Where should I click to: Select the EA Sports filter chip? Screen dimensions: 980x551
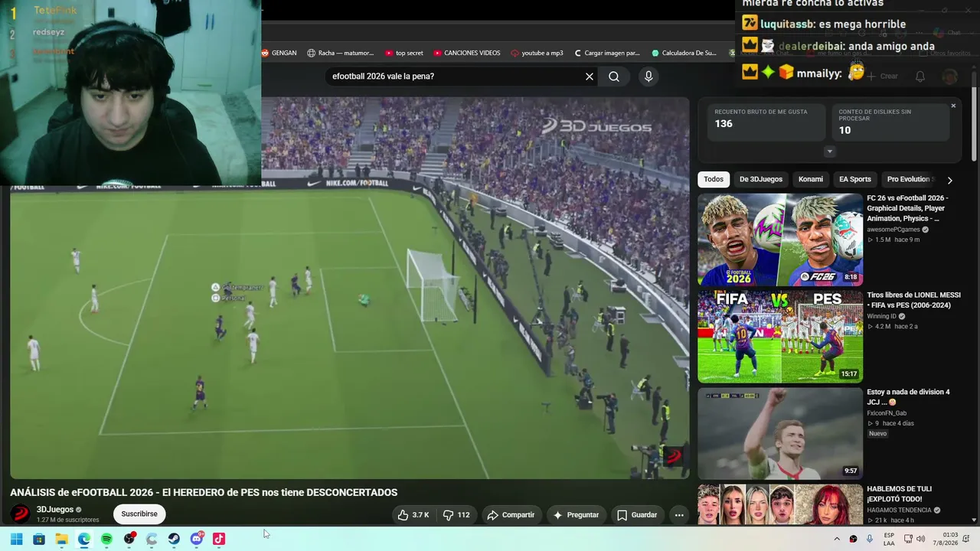pos(855,179)
